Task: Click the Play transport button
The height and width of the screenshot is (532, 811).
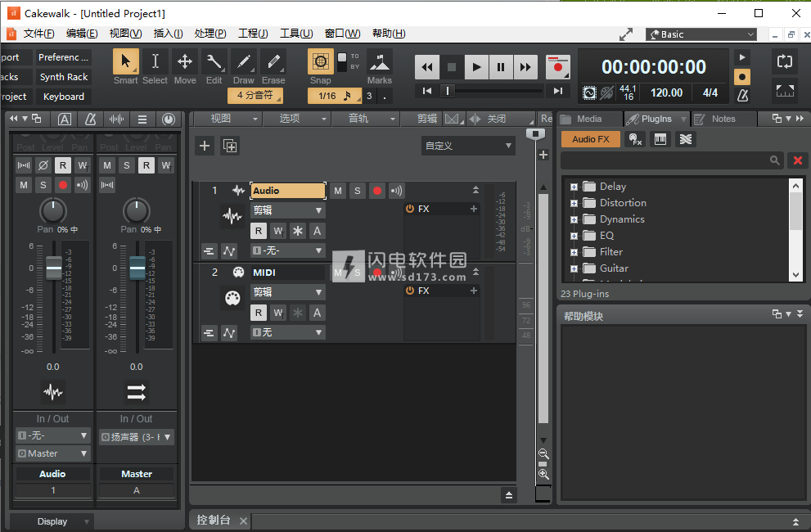Action: (x=476, y=67)
